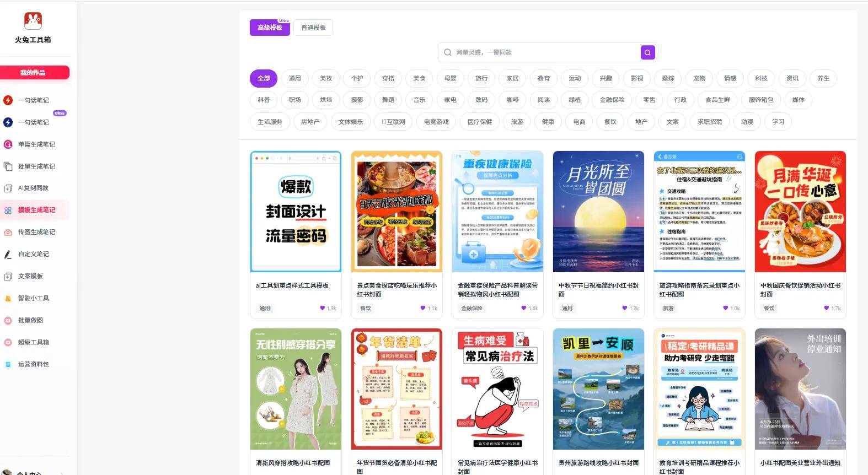The height and width of the screenshot is (475, 868).
Task: Click the blue lightning icon of Ultra 一句话笔记
Action: 8,122
